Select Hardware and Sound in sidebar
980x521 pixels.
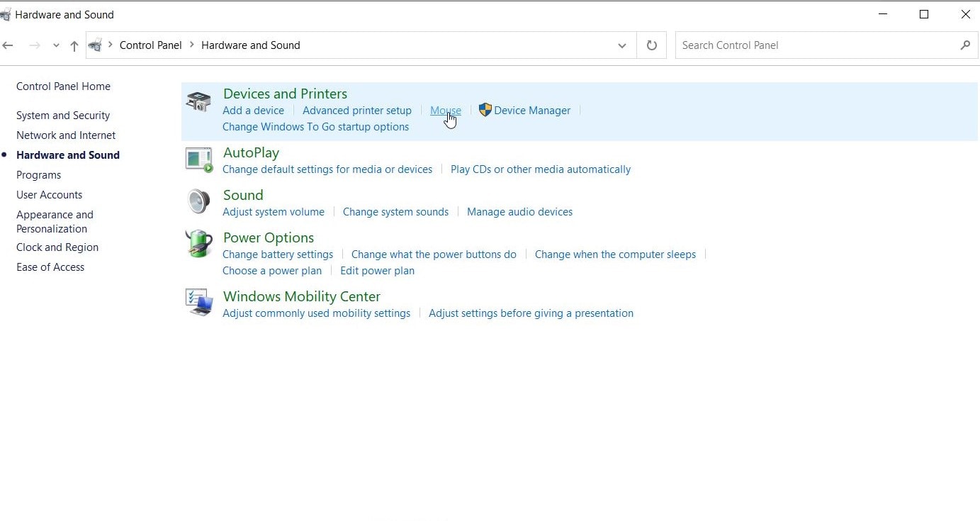[x=68, y=155]
